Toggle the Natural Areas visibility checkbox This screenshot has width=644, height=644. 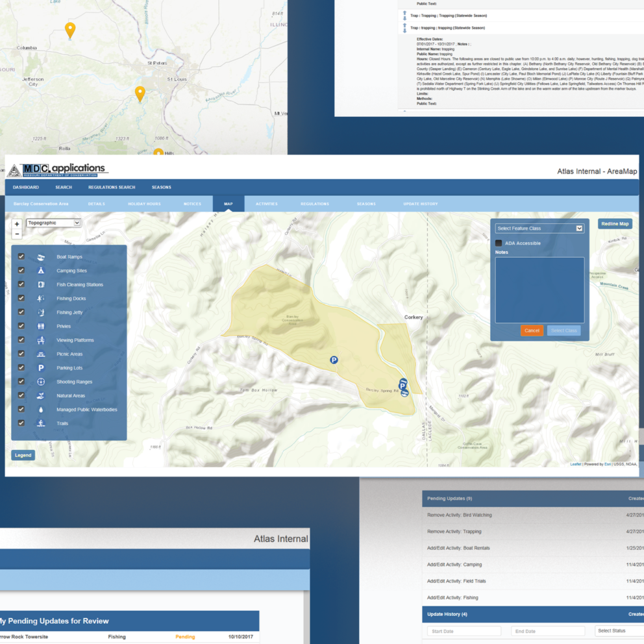click(21, 395)
